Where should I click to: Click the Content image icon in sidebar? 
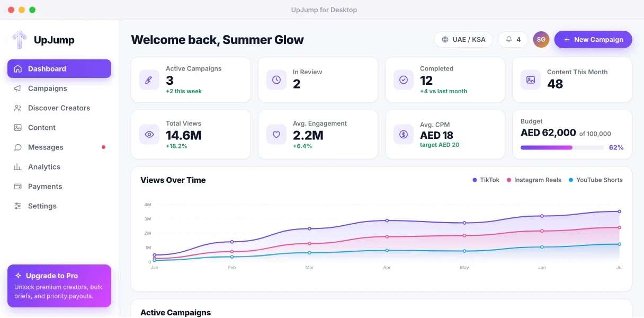click(x=17, y=128)
